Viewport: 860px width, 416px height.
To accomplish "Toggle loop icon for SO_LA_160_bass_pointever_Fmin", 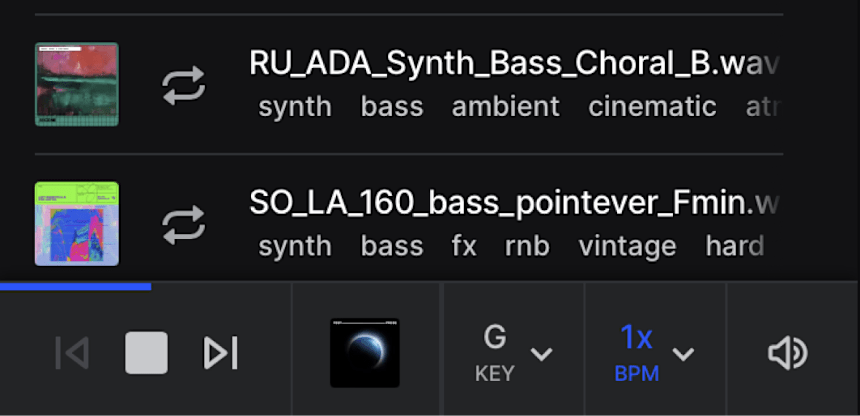I will click(x=183, y=225).
